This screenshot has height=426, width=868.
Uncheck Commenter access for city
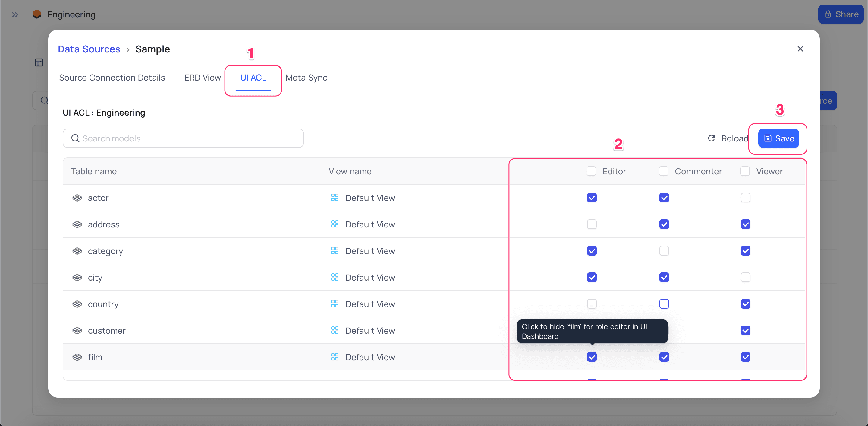[664, 277]
